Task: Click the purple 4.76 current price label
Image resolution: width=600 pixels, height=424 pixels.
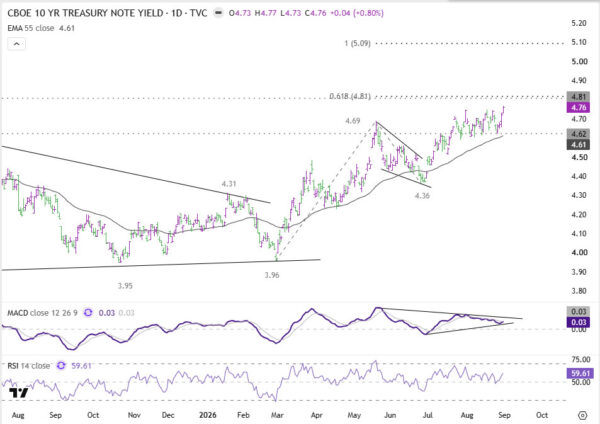Action: coord(578,108)
